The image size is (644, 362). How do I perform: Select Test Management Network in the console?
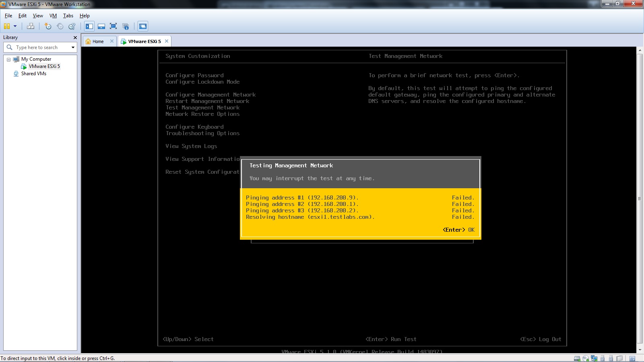point(203,107)
